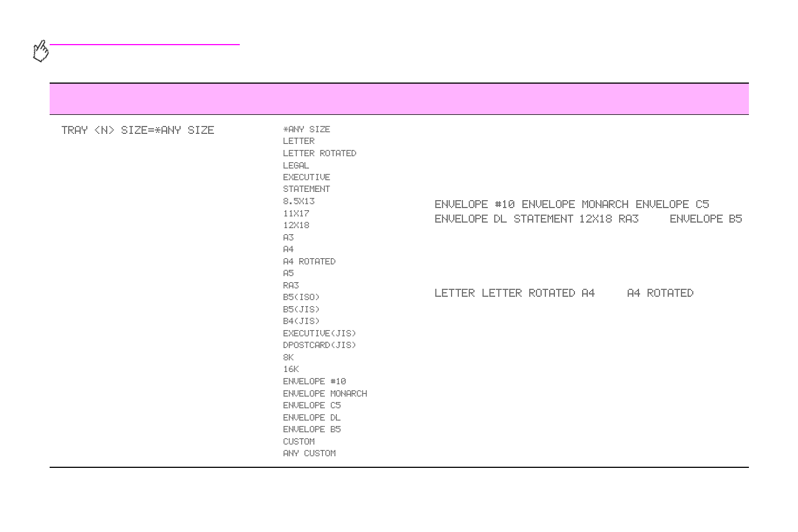Choose the EXECUTIVE paper size
The image size is (798, 532).
306,177
